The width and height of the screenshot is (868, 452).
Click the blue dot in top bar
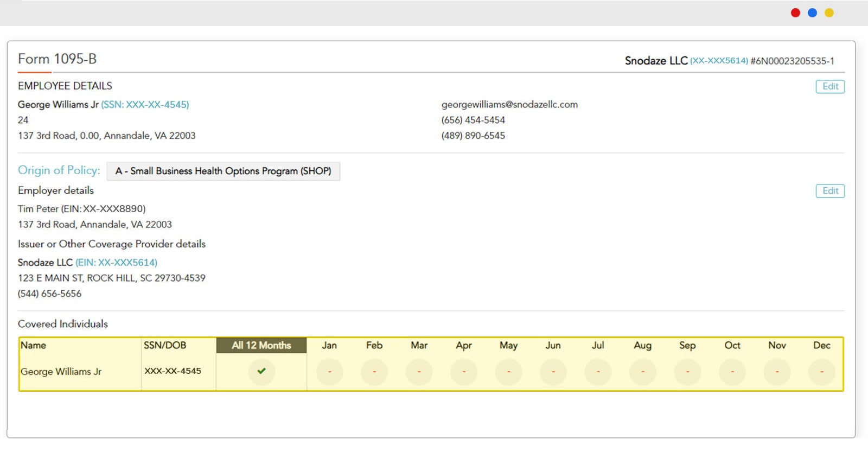(x=812, y=13)
